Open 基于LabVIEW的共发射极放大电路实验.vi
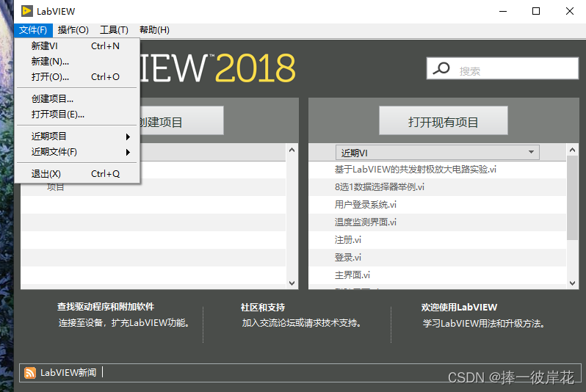The image size is (586, 392). tap(437, 170)
